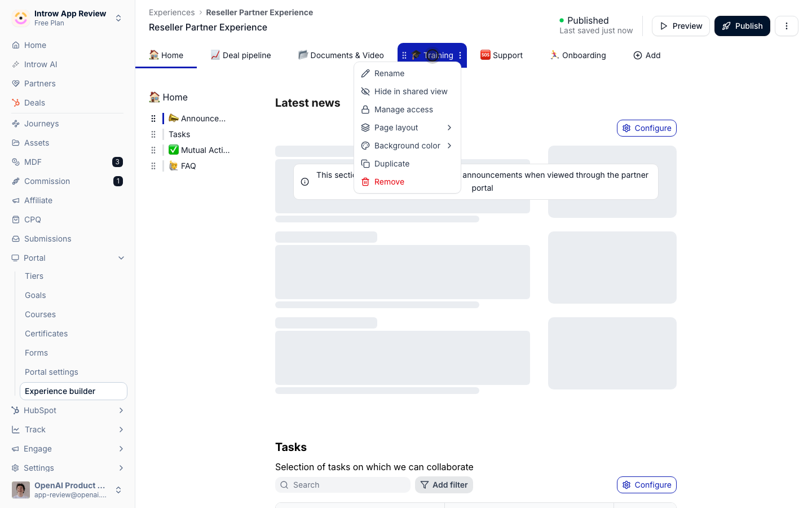Click the drag handle beside Tasks section

tap(153, 134)
